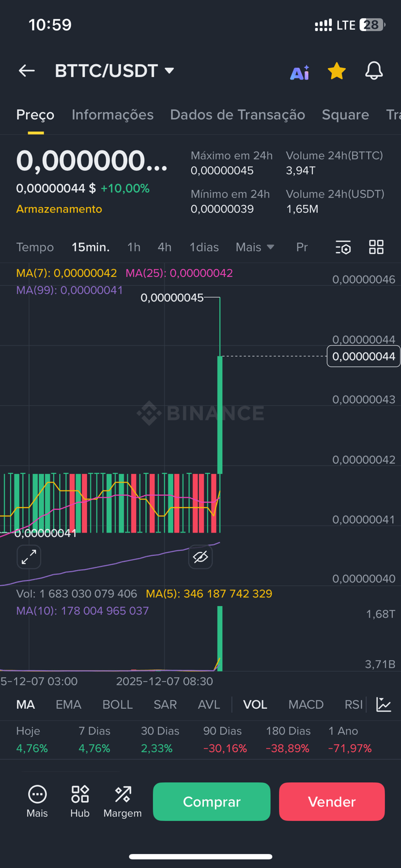Open the Dados de Transação tab
The height and width of the screenshot is (868, 401).
(x=237, y=115)
